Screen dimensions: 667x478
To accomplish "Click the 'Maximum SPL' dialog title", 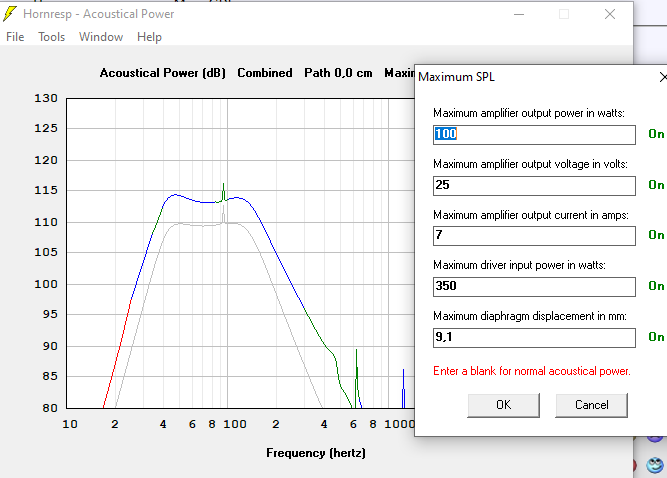I will (x=456, y=77).
